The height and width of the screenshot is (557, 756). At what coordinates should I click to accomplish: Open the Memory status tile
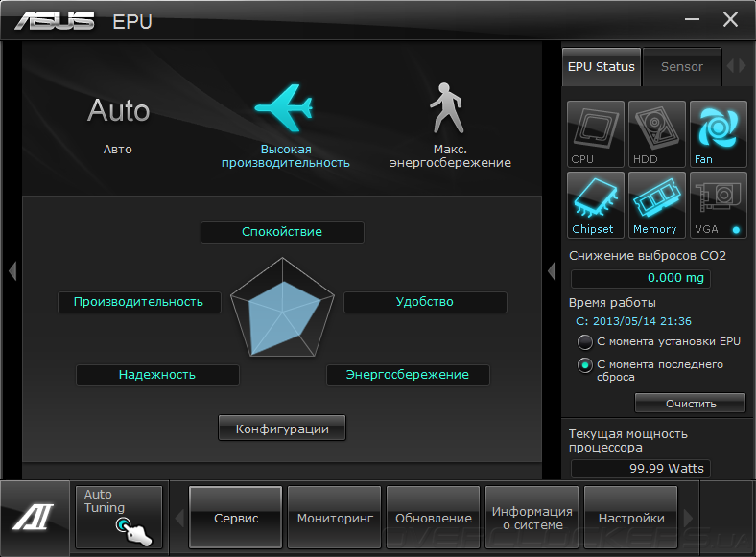click(656, 205)
